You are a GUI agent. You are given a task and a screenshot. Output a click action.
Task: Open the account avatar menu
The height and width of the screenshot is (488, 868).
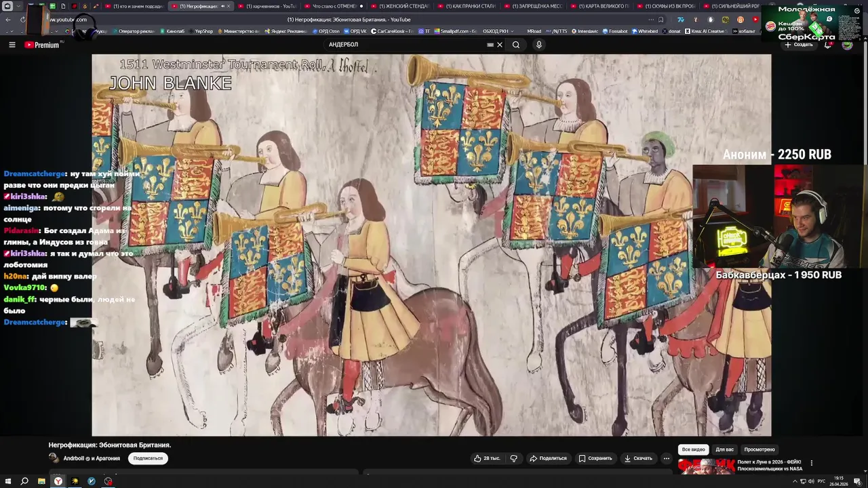(847, 45)
